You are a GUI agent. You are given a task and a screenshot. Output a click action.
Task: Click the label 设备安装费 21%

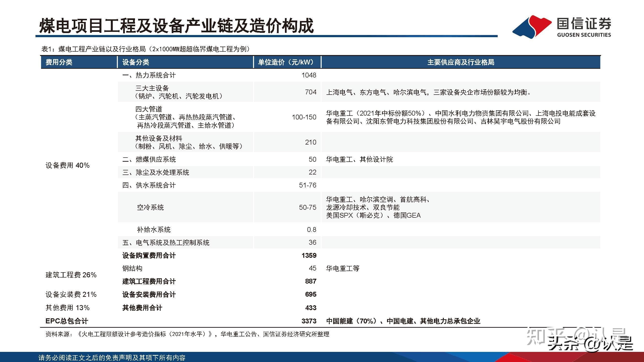[71, 294]
